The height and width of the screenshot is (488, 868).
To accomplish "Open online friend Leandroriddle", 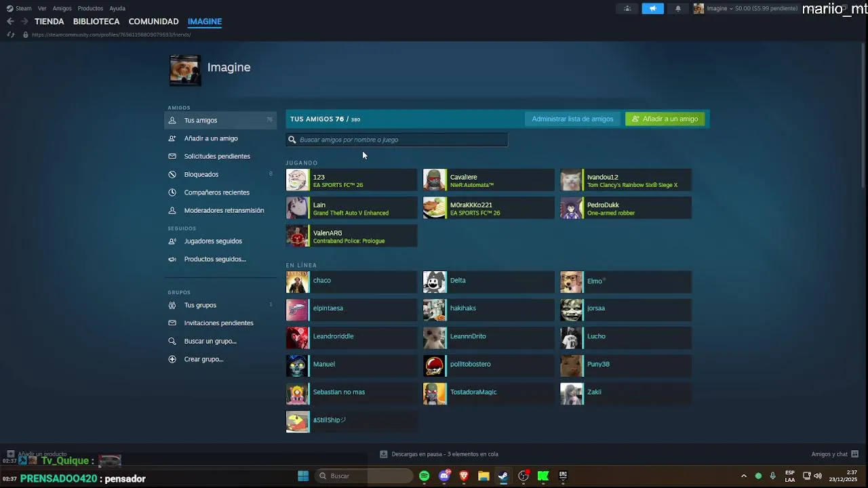I will pos(351,338).
